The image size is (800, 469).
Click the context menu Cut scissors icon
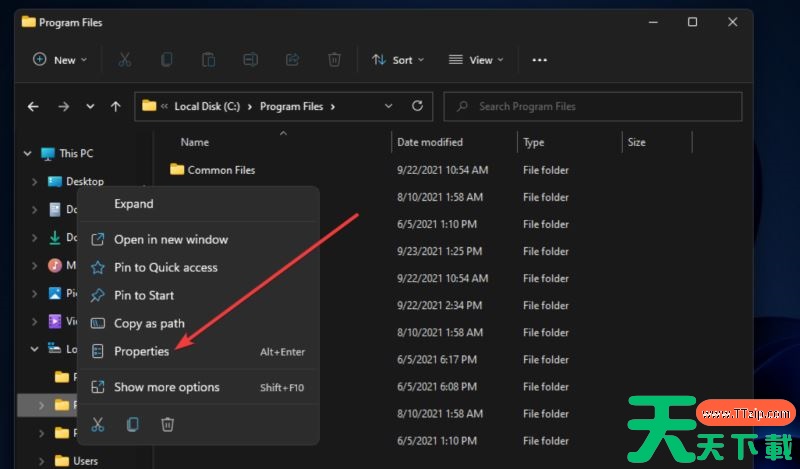[97, 424]
